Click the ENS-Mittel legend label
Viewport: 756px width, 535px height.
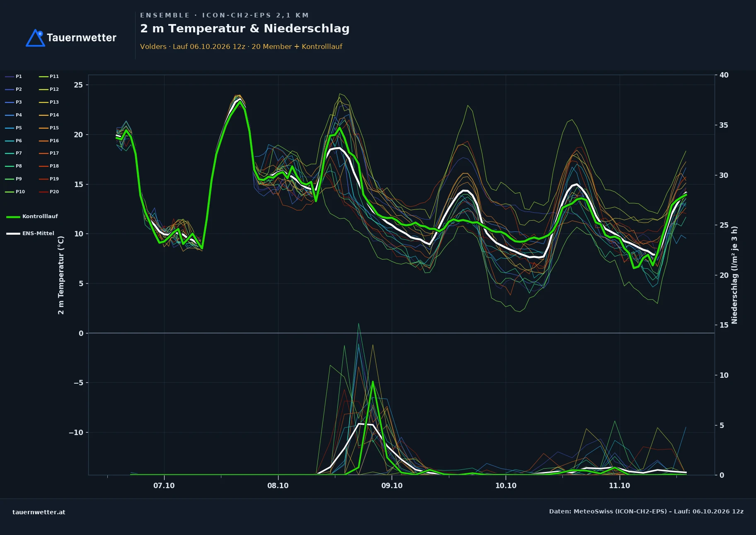[38, 233]
